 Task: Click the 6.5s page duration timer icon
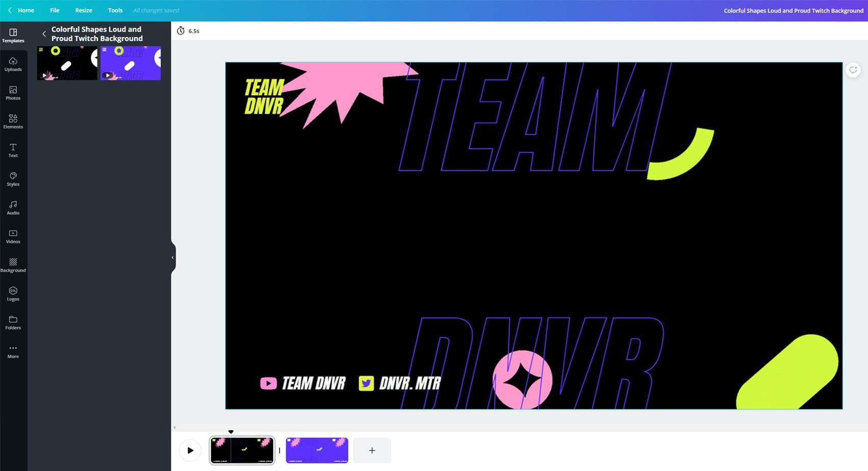tap(181, 31)
